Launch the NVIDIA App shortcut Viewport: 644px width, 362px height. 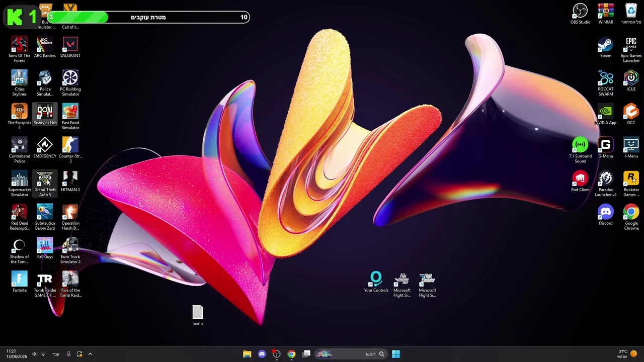(606, 115)
